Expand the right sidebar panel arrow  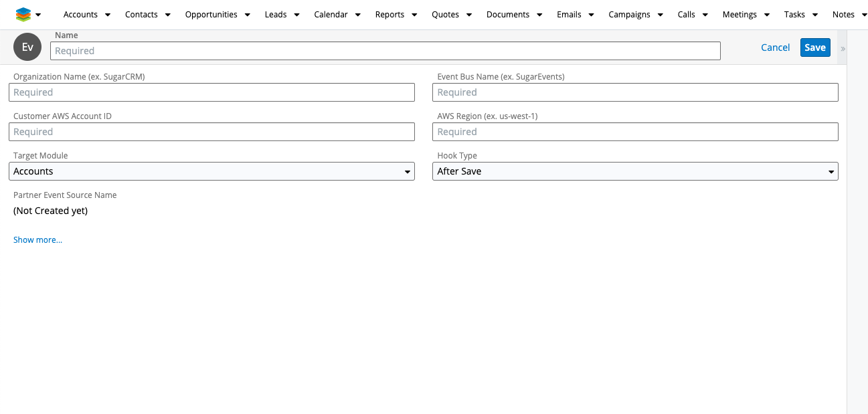pos(843,48)
